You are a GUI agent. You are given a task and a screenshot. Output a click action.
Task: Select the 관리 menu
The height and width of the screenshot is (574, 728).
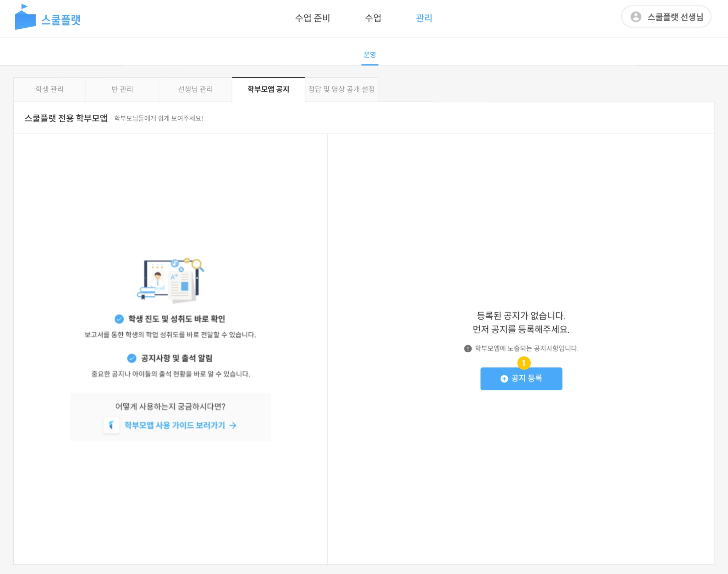point(424,18)
